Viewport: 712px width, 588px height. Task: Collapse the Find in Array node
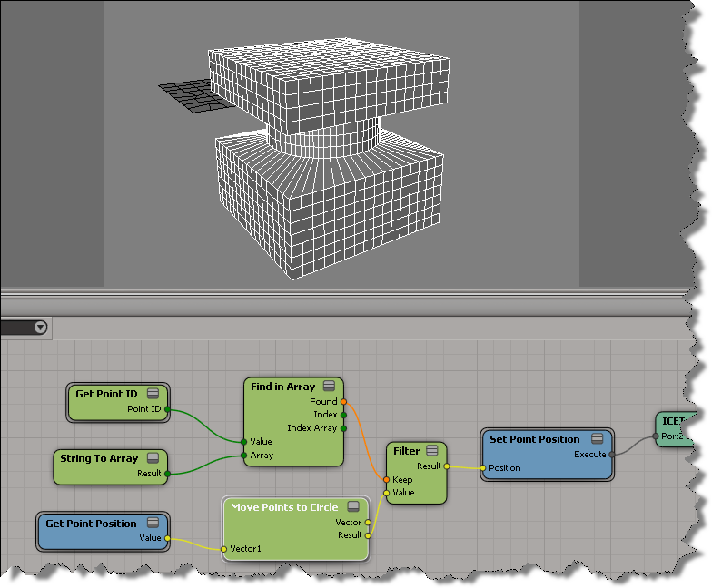[x=329, y=387]
